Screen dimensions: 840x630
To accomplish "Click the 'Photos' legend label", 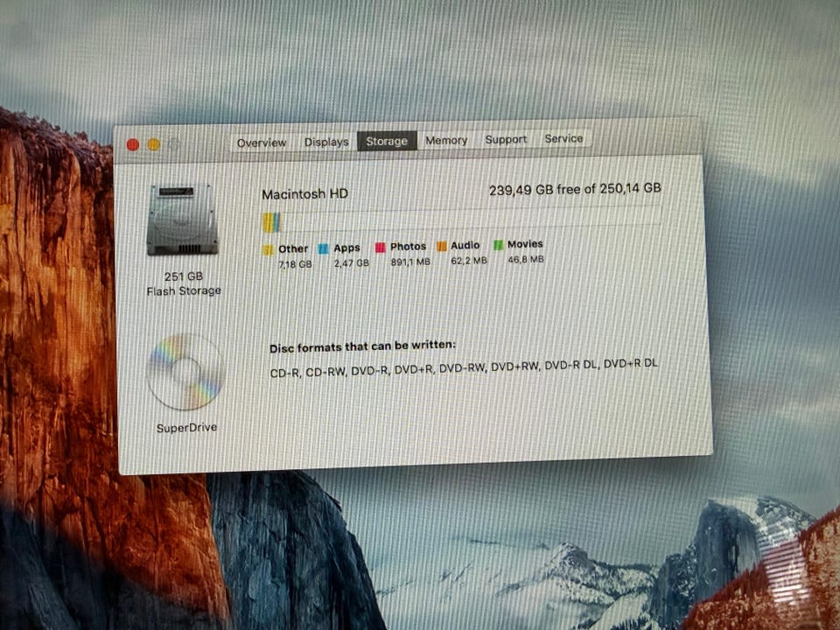I will tap(409, 247).
